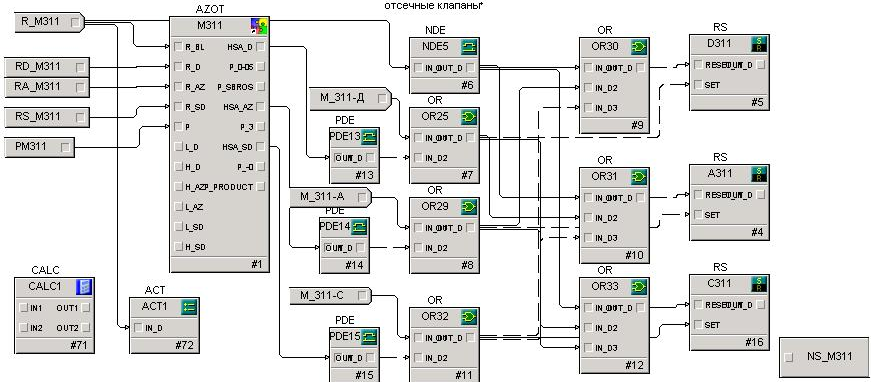This screenshot has width=871, height=382.
Task: Click the CALC1 calculator icon
Action: click(84, 287)
